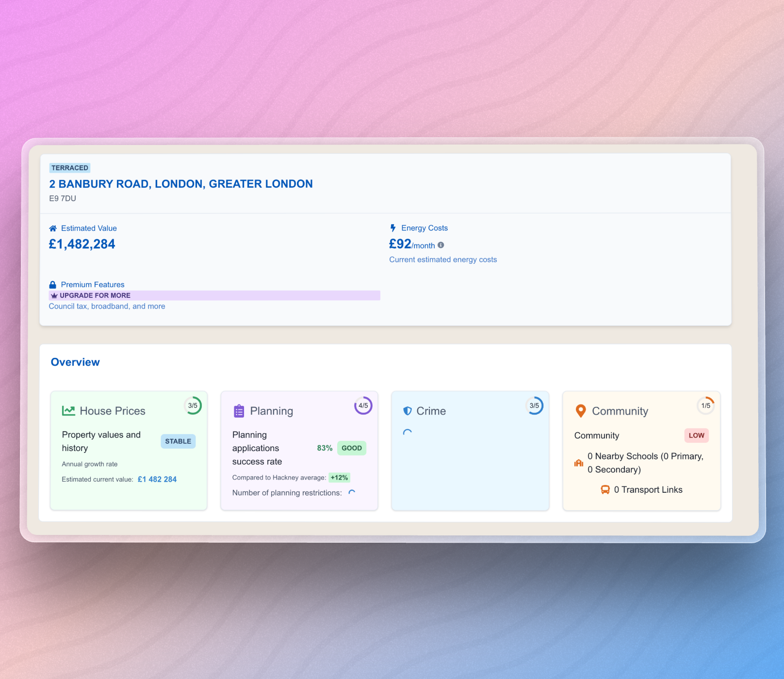
Task: Click the Premium Features label
Action: point(93,285)
